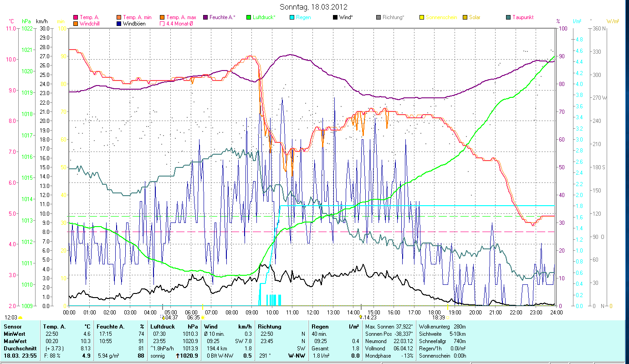Click the "Temp. A. min" legend label

point(138,17)
